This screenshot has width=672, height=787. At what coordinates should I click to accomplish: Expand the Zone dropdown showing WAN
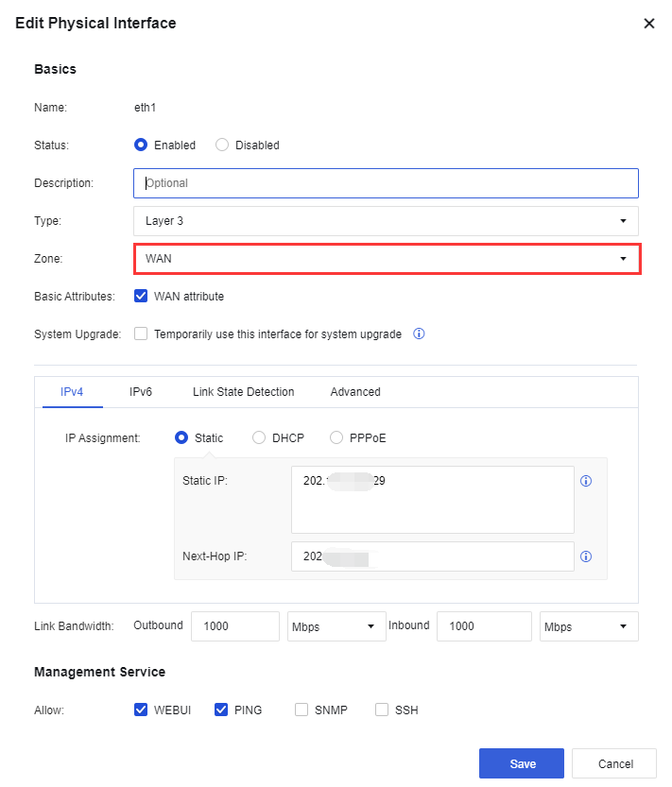coord(386,259)
